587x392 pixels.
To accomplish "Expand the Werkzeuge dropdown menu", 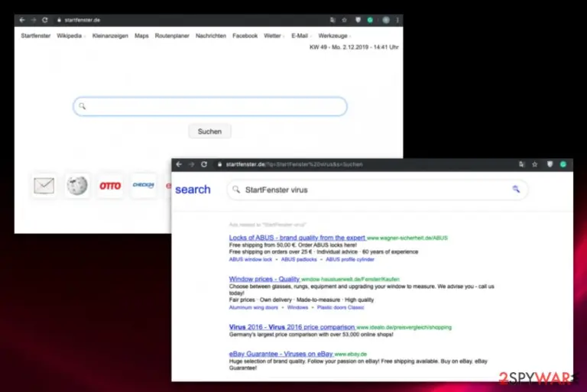I will point(334,36).
